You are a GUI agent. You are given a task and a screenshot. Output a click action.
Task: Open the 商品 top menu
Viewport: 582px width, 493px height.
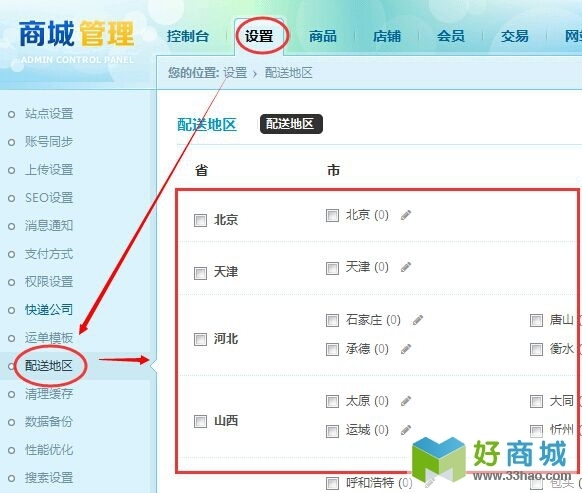coord(323,36)
